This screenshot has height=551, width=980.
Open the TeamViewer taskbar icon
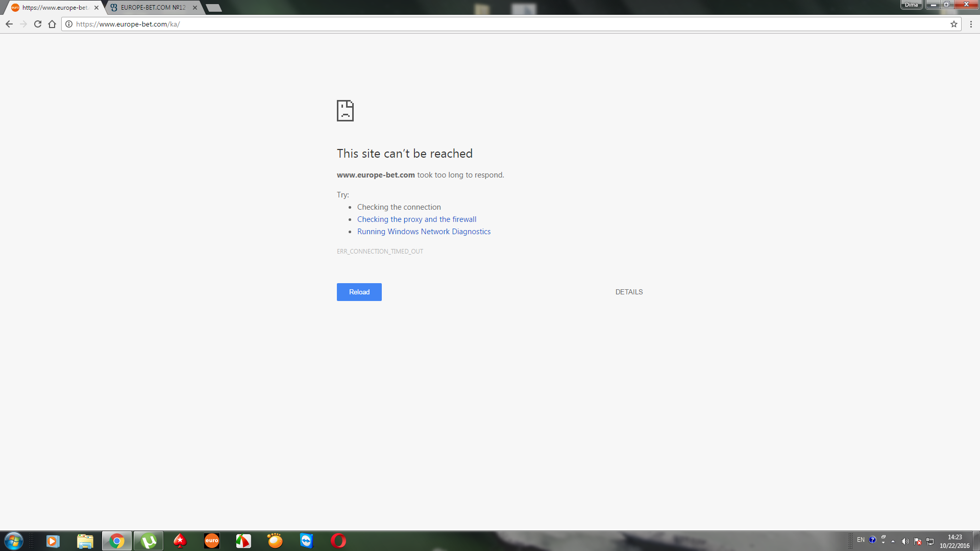(306, 541)
